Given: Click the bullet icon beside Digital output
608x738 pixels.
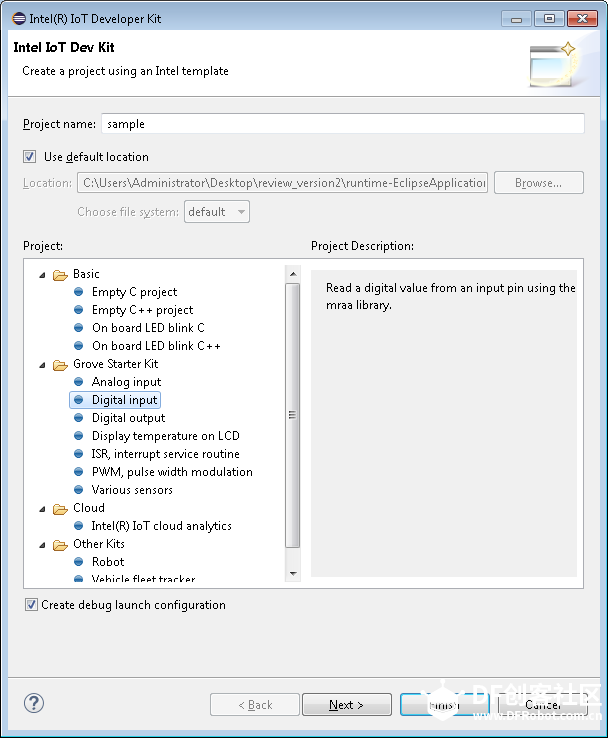Looking at the screenshot, I should point(79,417).
